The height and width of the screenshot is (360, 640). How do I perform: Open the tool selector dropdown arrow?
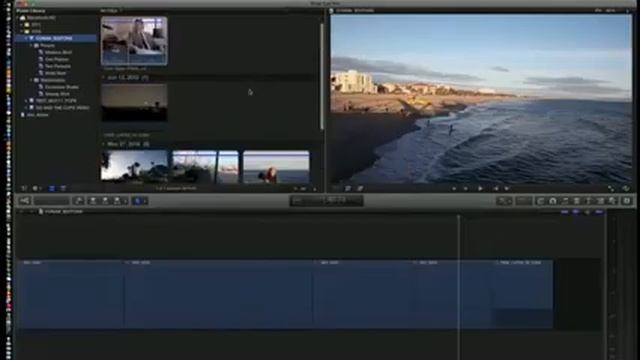(x=145, y=201)
